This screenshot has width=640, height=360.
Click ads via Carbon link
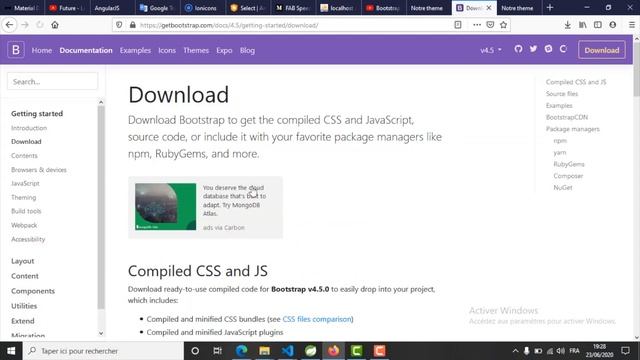[224, 227]
